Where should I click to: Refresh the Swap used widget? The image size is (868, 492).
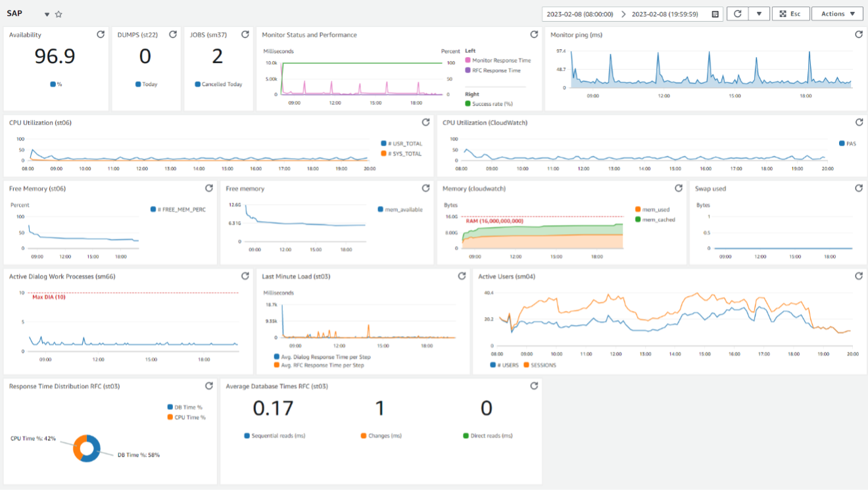point(859,188)
